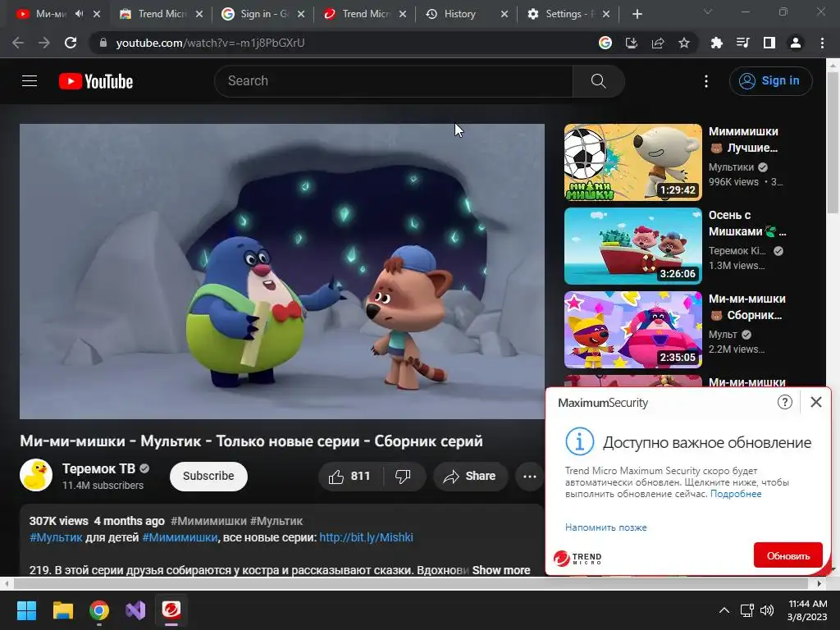Open Visual Studio from taskbar

(x=135, y=610)
